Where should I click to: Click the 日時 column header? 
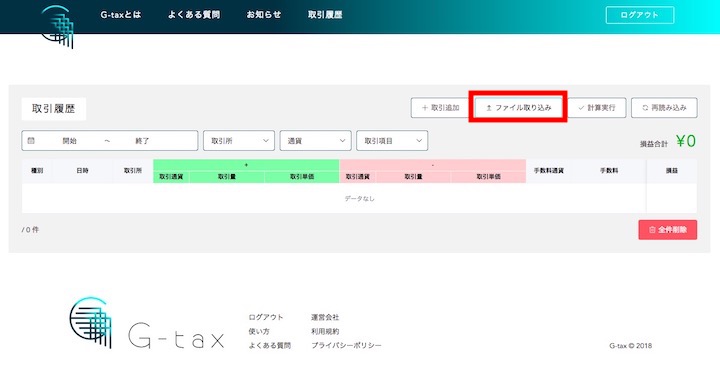82,171
